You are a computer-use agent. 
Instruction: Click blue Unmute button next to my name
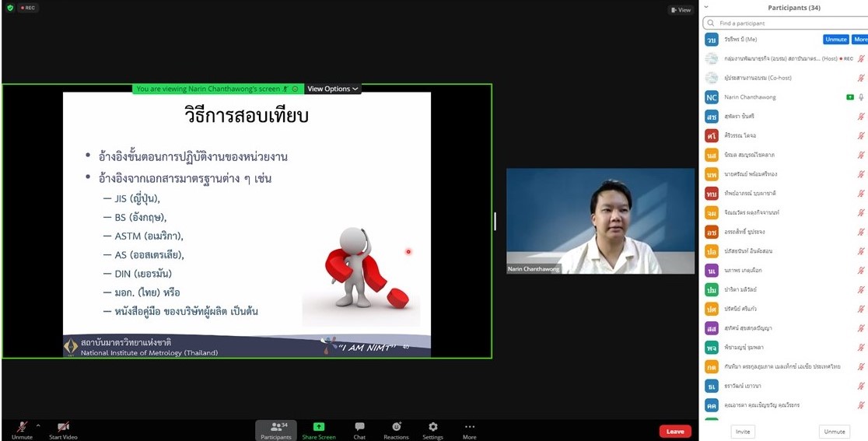click(836, 40)
